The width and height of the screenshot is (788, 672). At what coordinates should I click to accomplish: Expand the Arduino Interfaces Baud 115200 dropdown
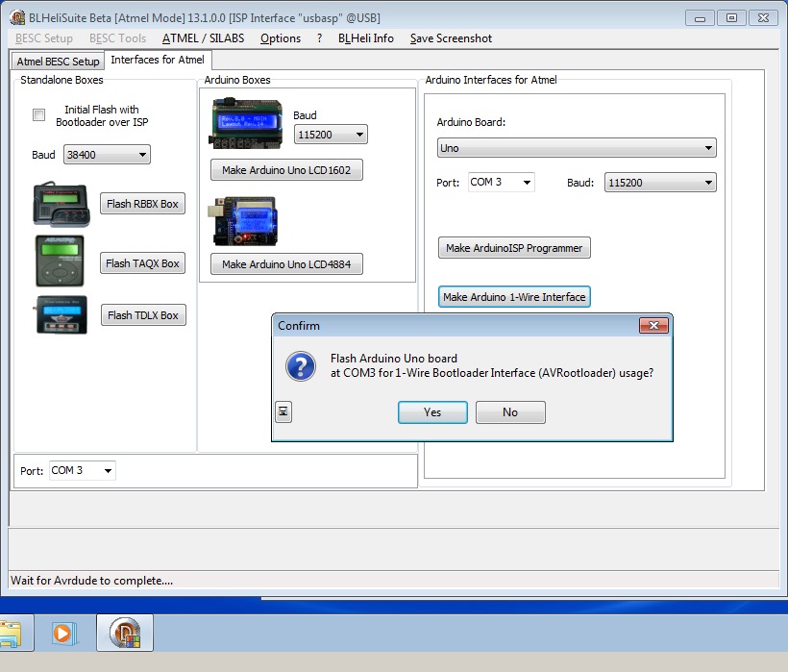click(x=660, y=183)
